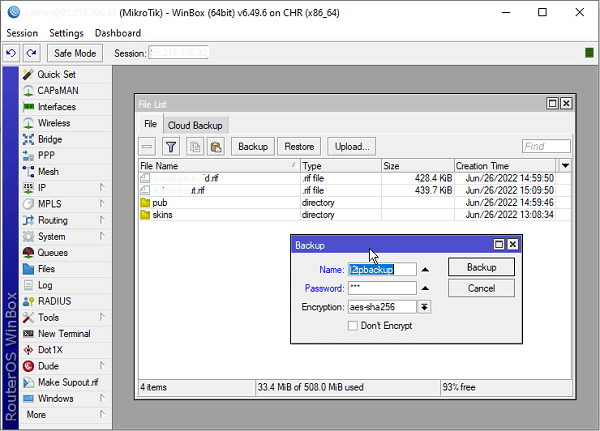This screenshot has height=431, width=600.
Task: Click Backup button in Backup dialog
Action: (481, 267)
